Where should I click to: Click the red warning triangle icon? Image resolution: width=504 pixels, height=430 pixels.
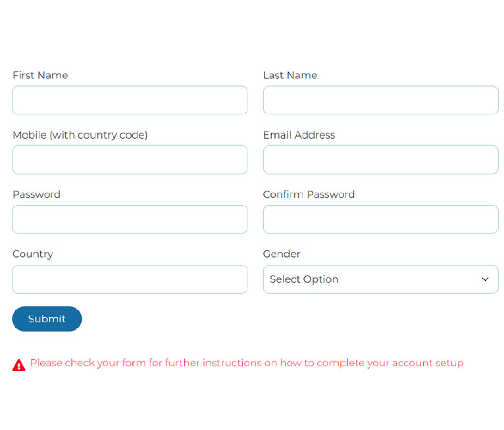[19, 365]
